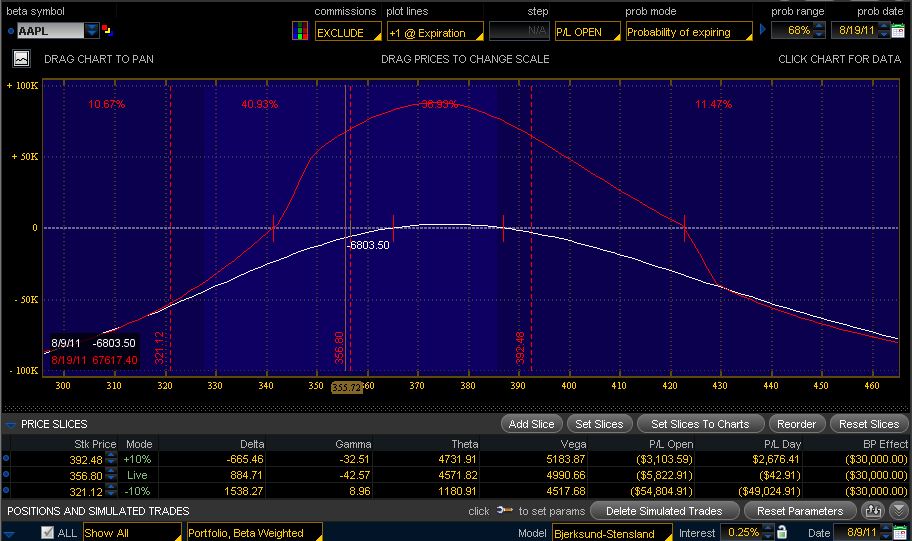Click the -6803.50 value label on the chart
Viewport: 912px width, 541px height.
click(369, 245)
